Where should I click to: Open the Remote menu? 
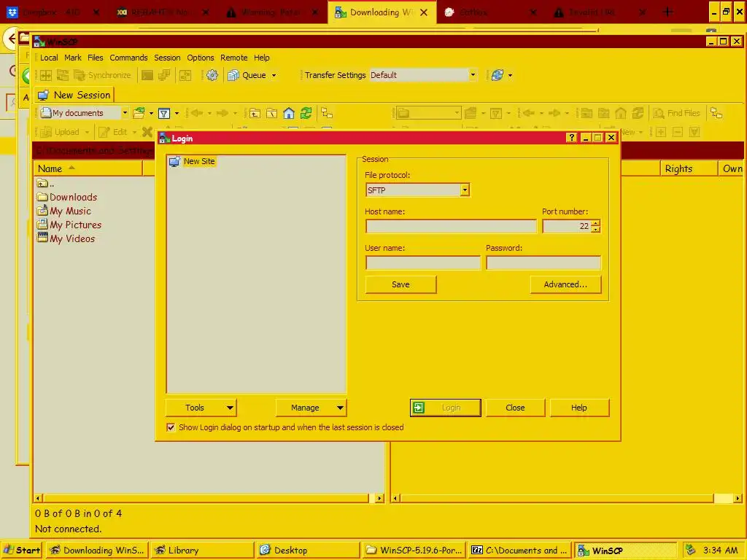(234, 58)
